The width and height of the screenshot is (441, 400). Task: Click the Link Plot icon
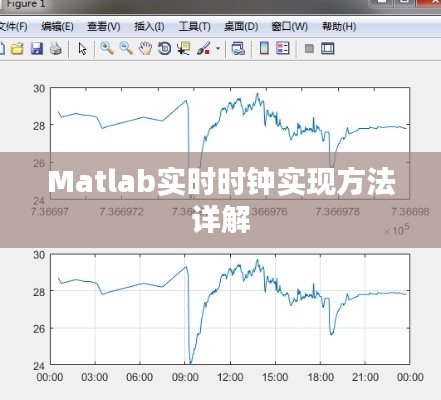(238, 49)
